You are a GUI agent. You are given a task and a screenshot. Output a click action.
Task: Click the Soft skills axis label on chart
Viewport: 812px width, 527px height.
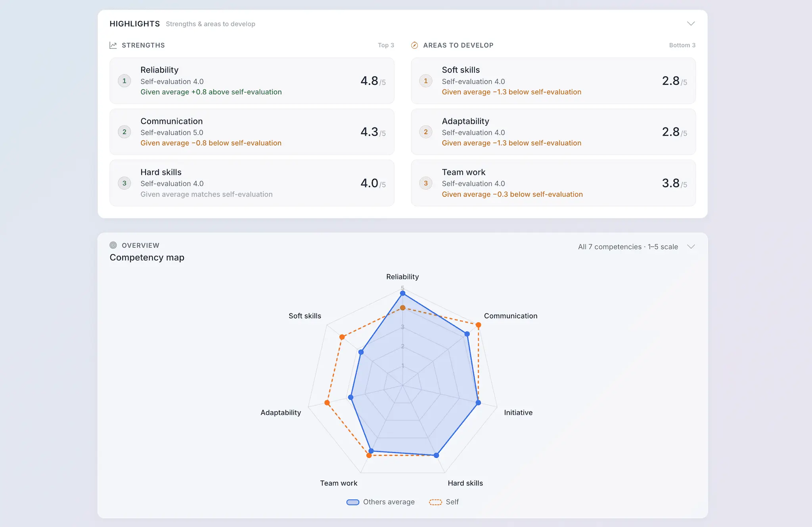point(304,316)
